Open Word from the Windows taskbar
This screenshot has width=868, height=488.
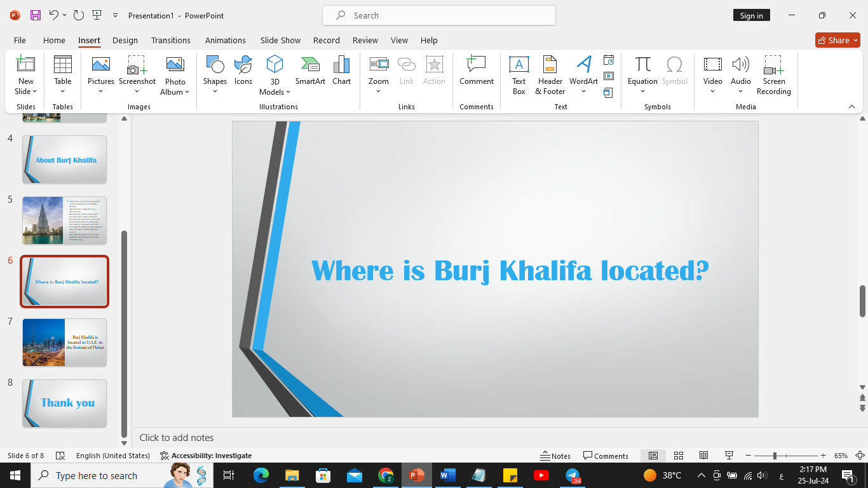click(447, 475)
